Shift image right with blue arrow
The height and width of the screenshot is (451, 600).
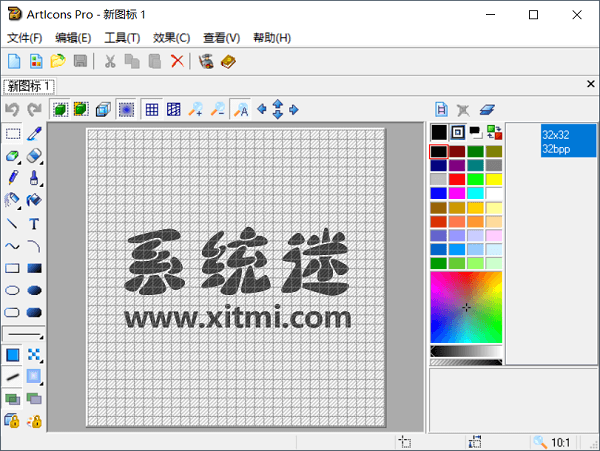293,110
